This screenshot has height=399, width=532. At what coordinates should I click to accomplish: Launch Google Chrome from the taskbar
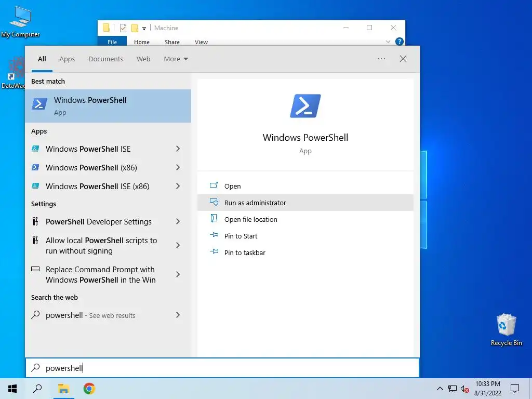pos(89,389)
